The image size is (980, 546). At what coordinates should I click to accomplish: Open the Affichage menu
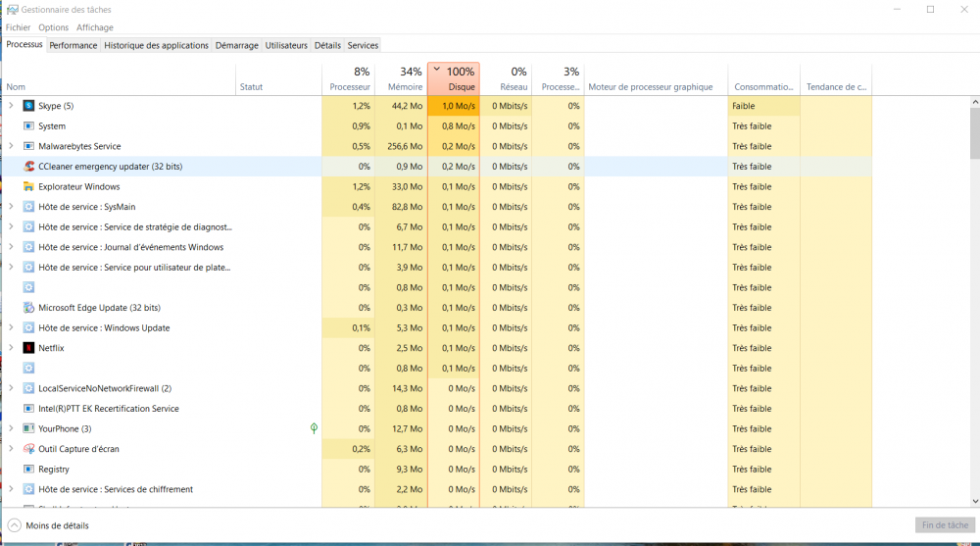pyautogui.click(x=95, y=27)
